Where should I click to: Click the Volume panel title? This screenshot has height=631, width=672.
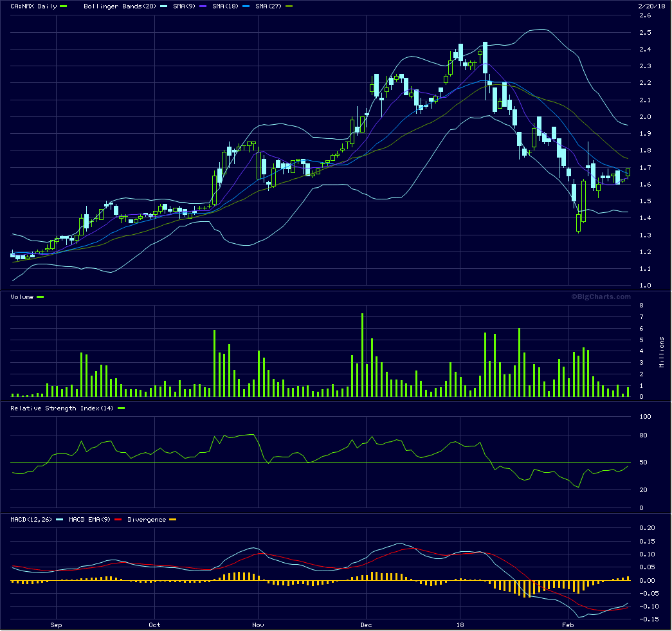(23, 297)
